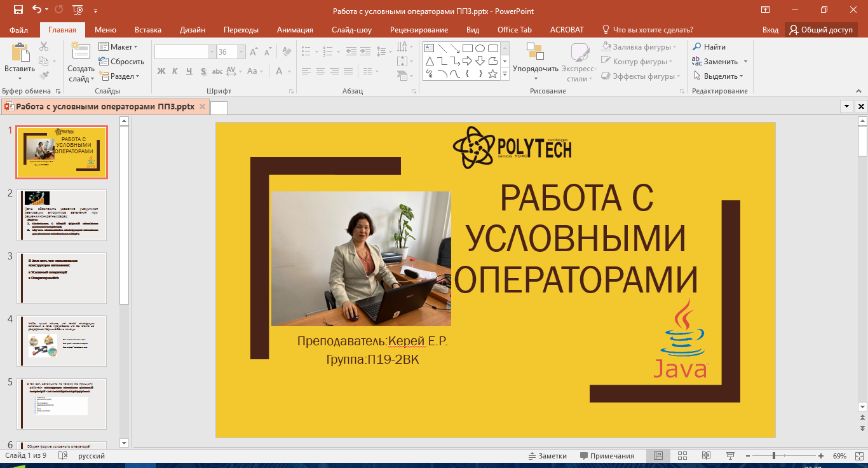Image resolution: width=868 pixels, height=468 pixels.
Task: Select slide 2 thumbnail in the panel
Action: tap(62, 215)
